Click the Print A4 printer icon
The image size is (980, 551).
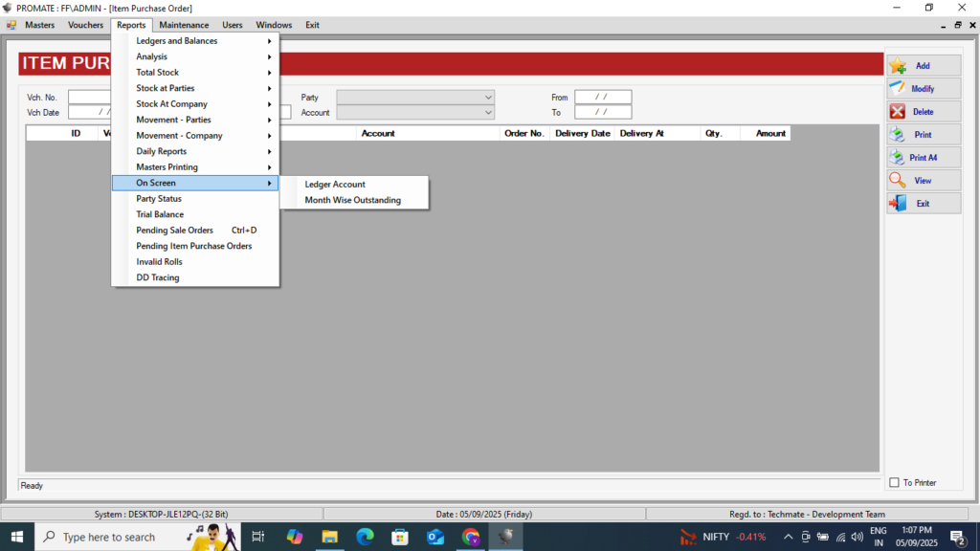898,158
